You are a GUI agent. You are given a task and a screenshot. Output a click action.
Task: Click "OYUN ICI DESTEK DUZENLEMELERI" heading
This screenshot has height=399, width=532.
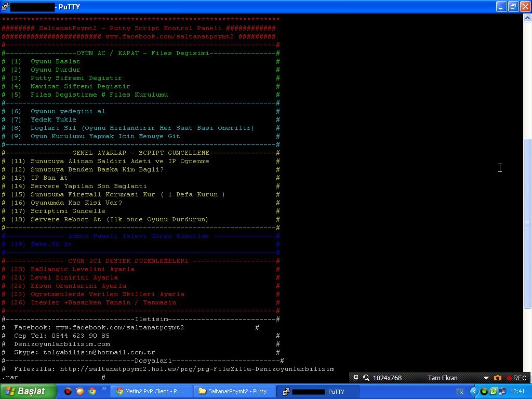(x=128, y=261)
